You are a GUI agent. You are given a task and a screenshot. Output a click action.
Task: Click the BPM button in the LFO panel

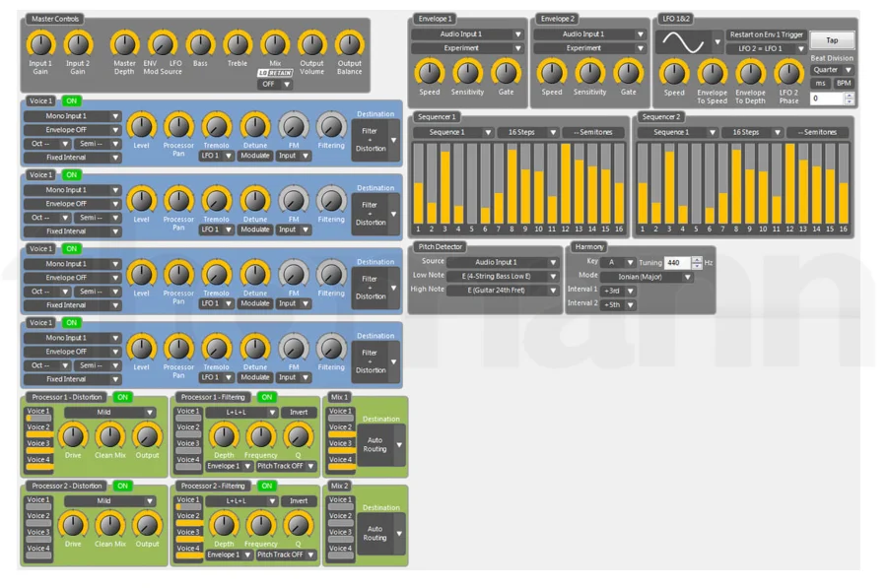point(845,84)
